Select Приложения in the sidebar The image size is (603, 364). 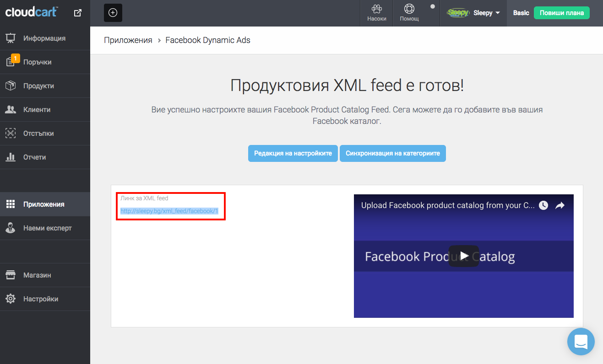tap(45, 204)
